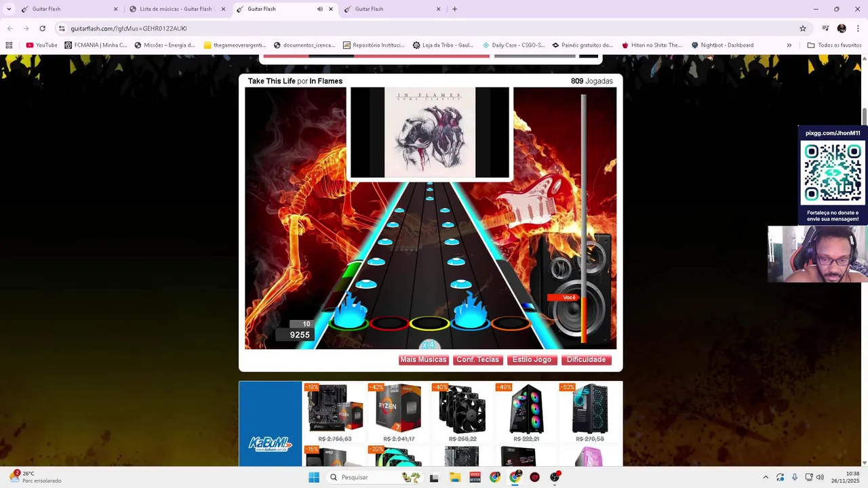Open the Missões – Energia bookmark
The height and width of the screenshot is (488, 868).
165,45
